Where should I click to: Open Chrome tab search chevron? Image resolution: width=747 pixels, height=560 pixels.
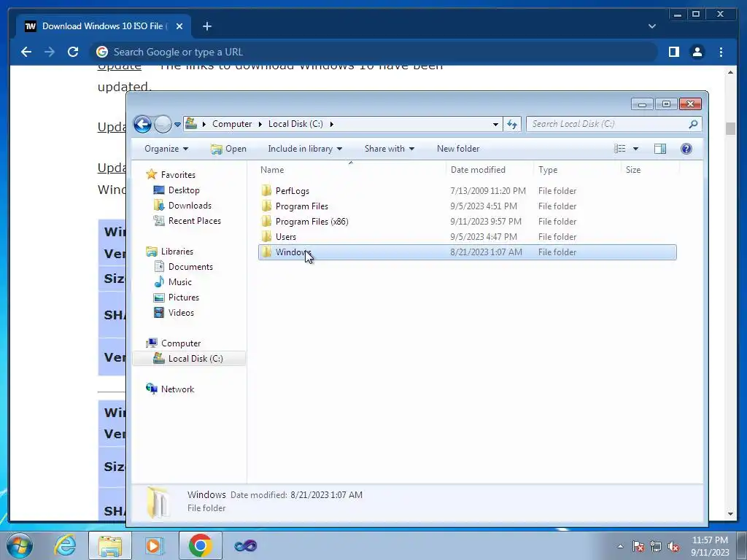tap(651, 27)
